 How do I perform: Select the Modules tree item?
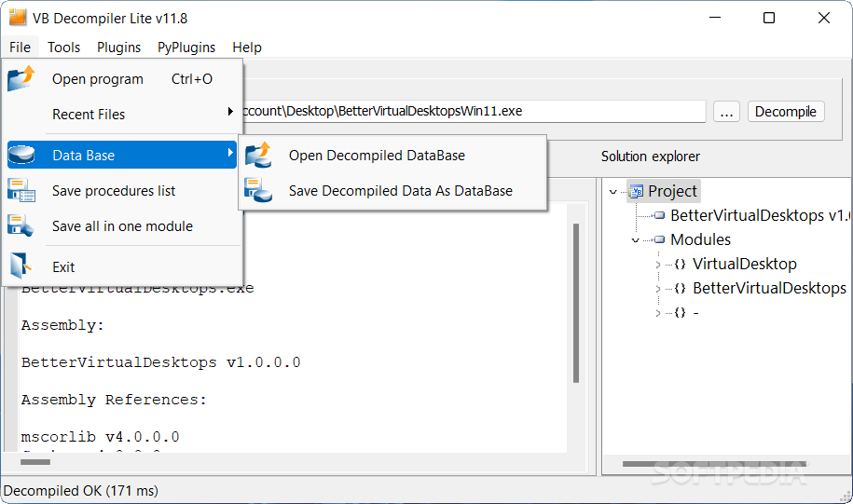(x=700, y=239)
